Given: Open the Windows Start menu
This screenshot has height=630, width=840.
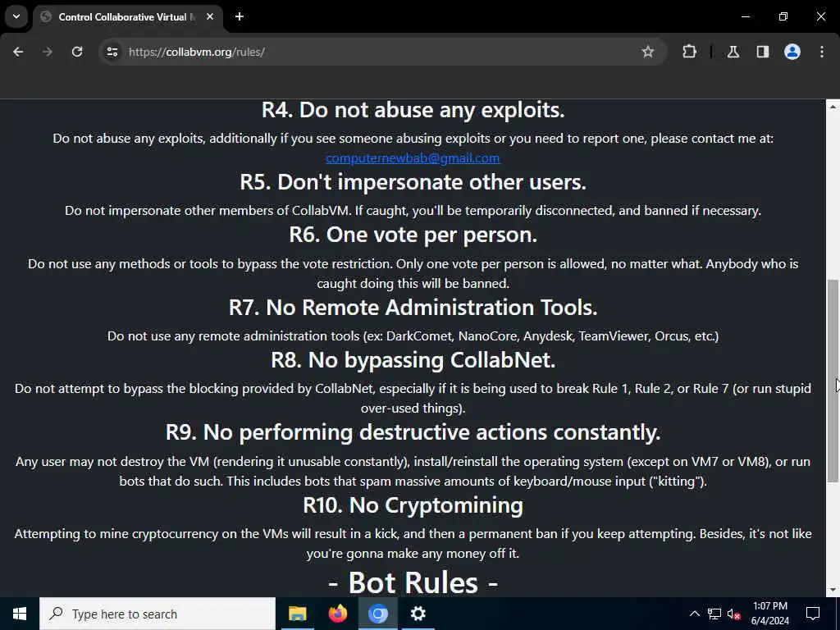Looking at the screenshot, I should (20, 614).
